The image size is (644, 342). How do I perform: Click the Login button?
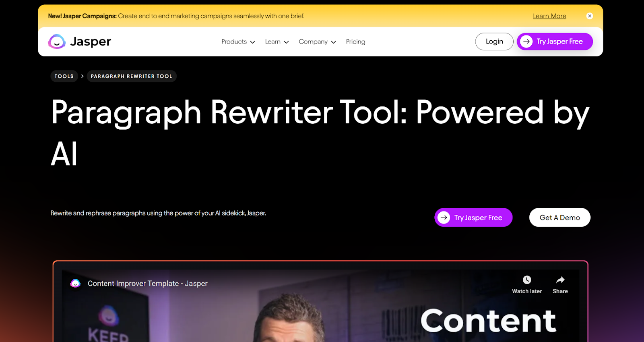pos(494,41)
